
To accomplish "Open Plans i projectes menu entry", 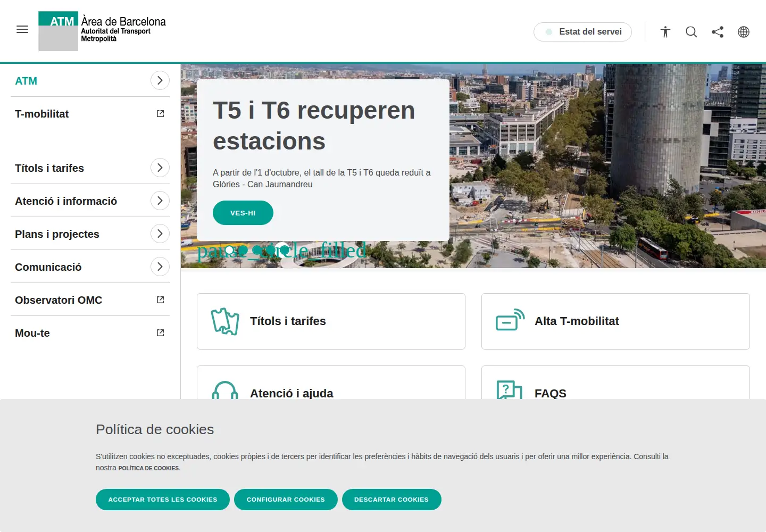I will pos(57,234).
